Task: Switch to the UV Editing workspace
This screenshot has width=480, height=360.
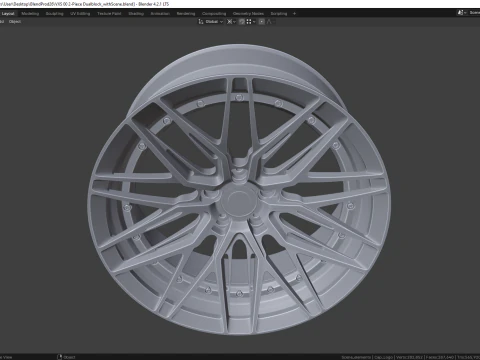Action: 80,14
